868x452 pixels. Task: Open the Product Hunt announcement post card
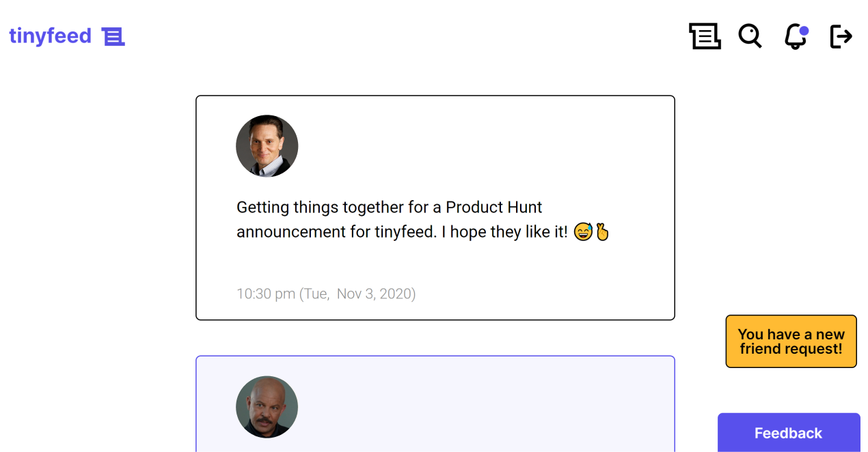click(x=435, y=207)
